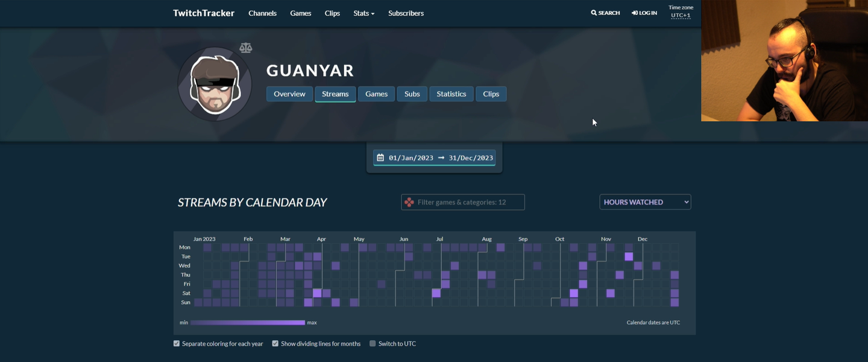Click the Sat row label
Image resolution: width=868 pixels, height=362 pixels.
pyautogui.click(x=186, y=293)
